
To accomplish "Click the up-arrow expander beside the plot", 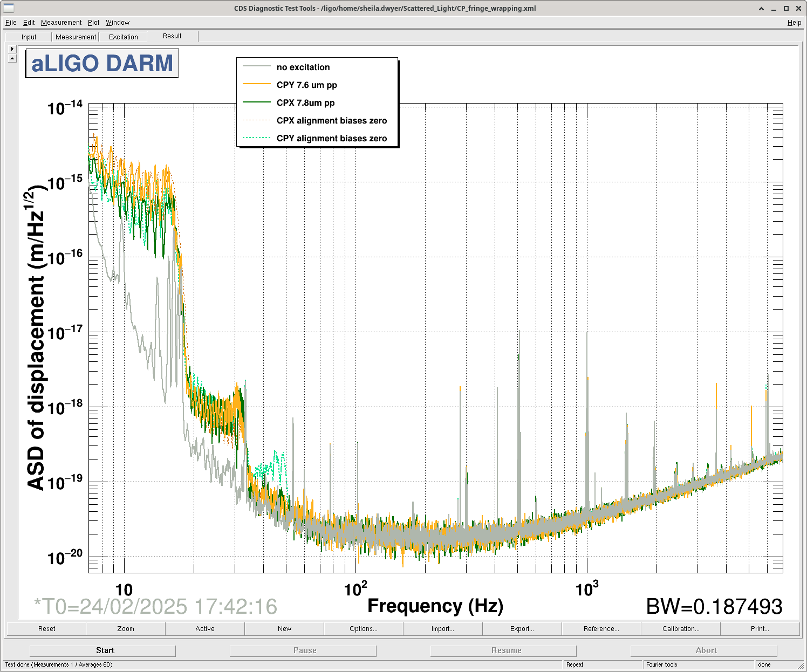I will click(12, 58).
